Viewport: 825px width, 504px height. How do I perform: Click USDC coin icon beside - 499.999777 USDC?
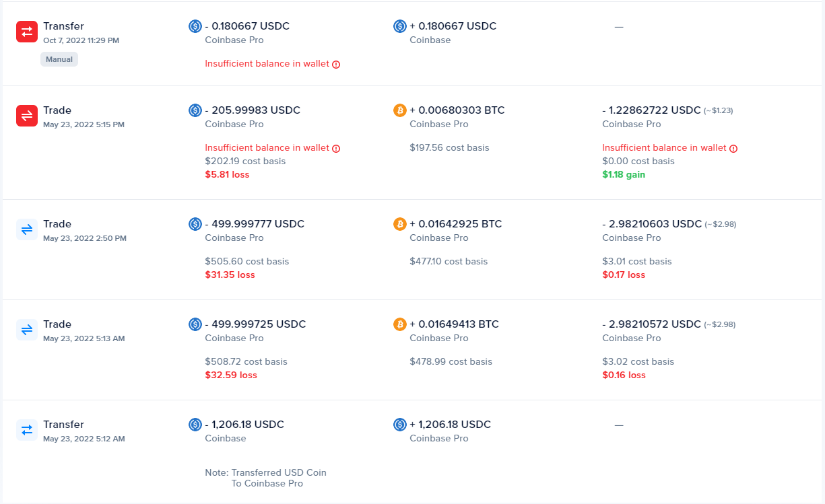195,224
